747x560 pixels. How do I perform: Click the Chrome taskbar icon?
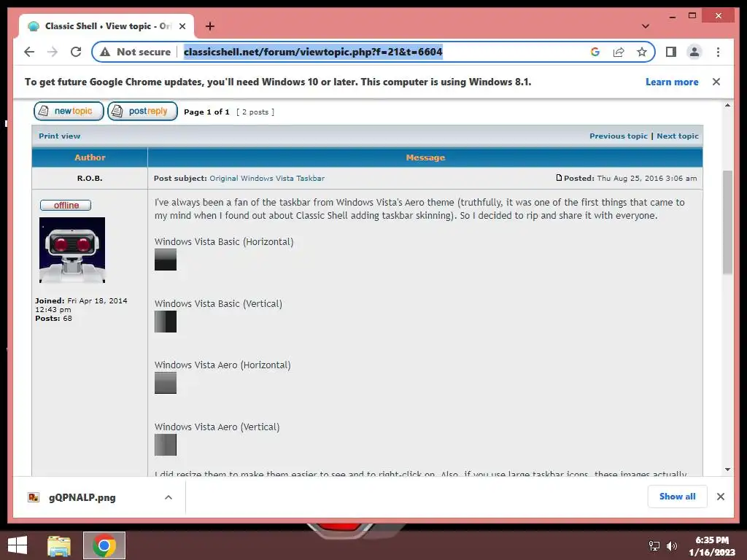point(104,545)
